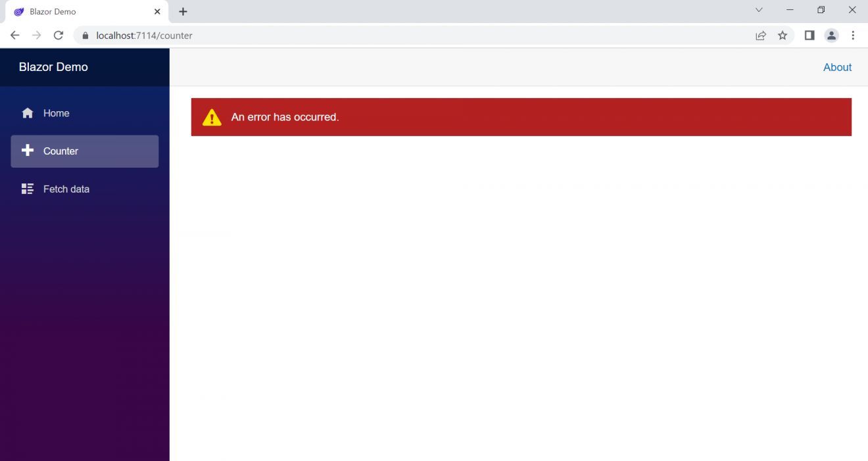Click the bookmark star icon
The width and height of the screenshot is (868, 461).
coord(783,36)
